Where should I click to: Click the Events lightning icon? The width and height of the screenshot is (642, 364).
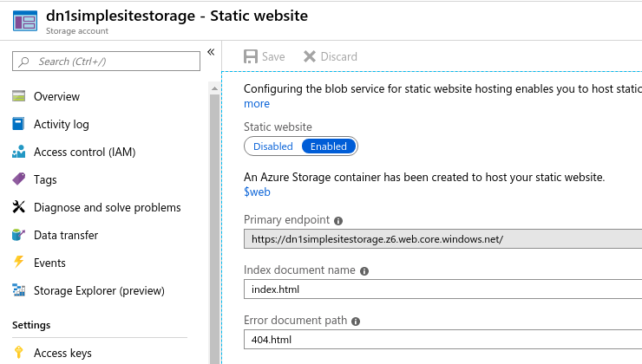(x=19, y=263)
